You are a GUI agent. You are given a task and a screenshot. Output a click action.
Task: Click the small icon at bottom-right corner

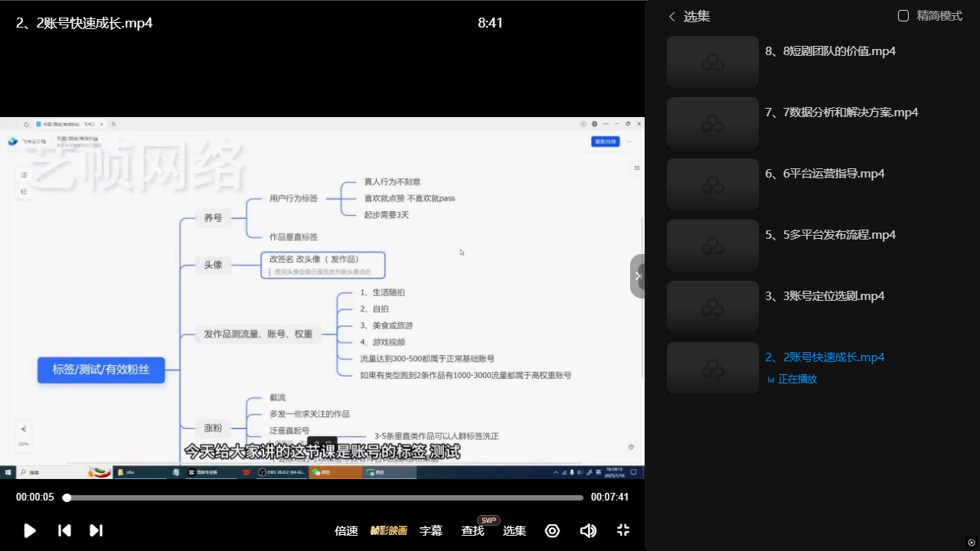pos(972,543)
